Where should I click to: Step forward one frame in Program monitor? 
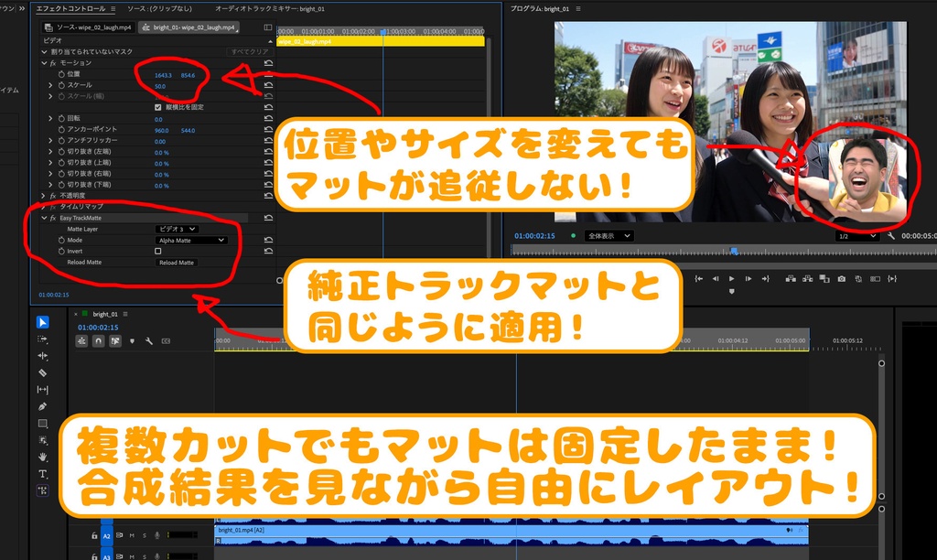[x=749, y=278]
